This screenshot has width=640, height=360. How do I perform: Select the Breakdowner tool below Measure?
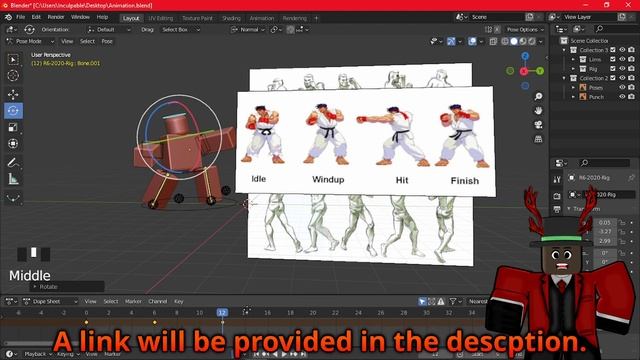point(13,198)
